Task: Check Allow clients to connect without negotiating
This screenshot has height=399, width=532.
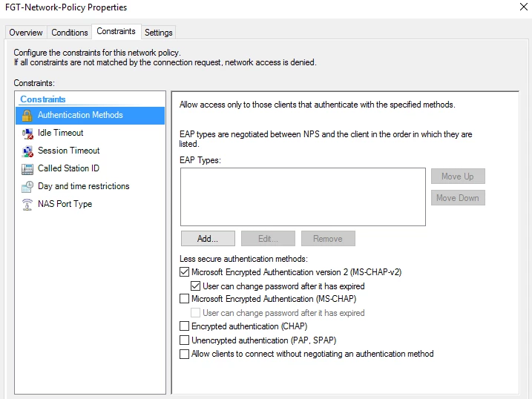Action: coord(185,354)
